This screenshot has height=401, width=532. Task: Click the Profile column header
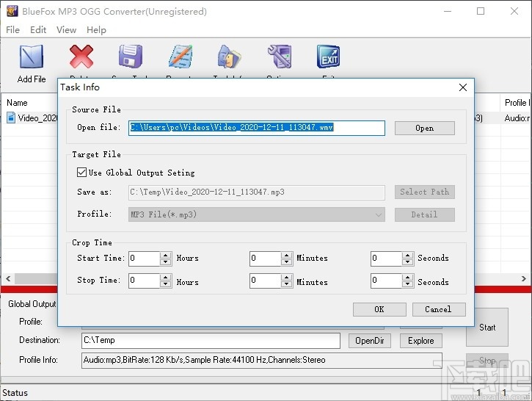point(515,103)
